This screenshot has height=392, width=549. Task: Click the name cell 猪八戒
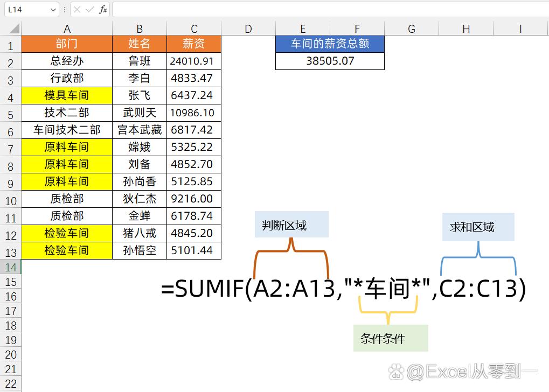pyautogui.click(x=140, y=233)
